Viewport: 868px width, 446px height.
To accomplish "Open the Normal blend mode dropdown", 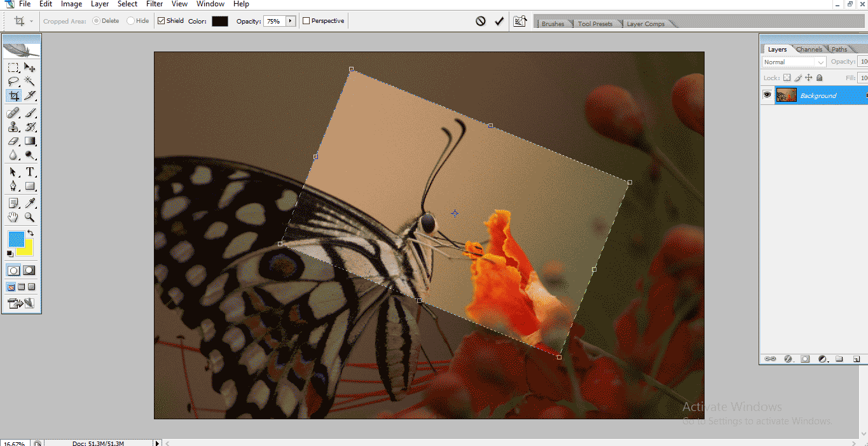I will [x=794, y=62].
